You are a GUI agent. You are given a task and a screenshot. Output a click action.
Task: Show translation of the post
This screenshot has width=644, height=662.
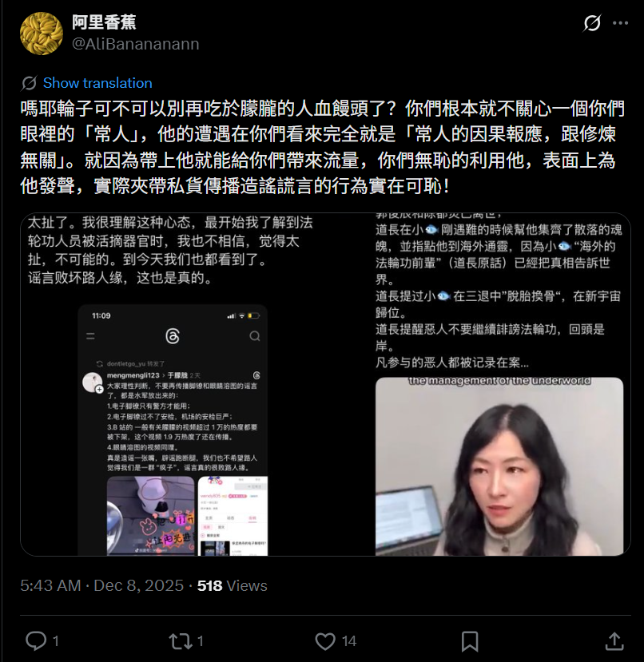97,83
